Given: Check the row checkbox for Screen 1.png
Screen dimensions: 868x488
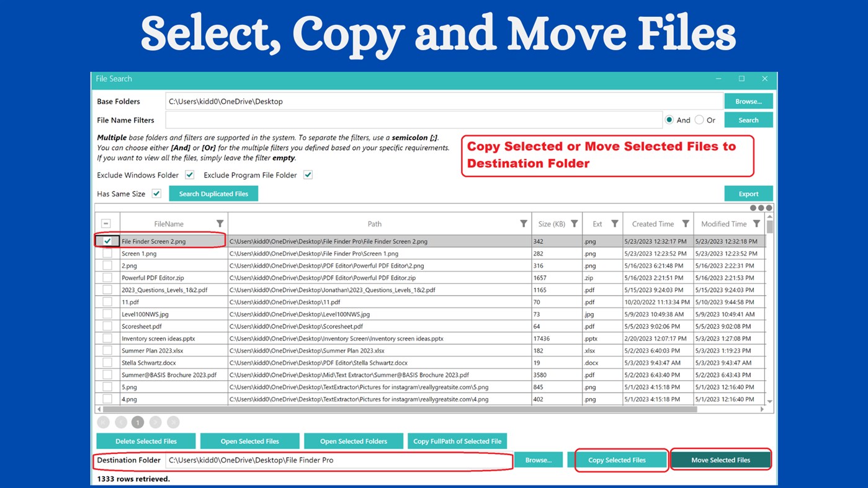Looking at the screenshot, I should click(107, 253).
